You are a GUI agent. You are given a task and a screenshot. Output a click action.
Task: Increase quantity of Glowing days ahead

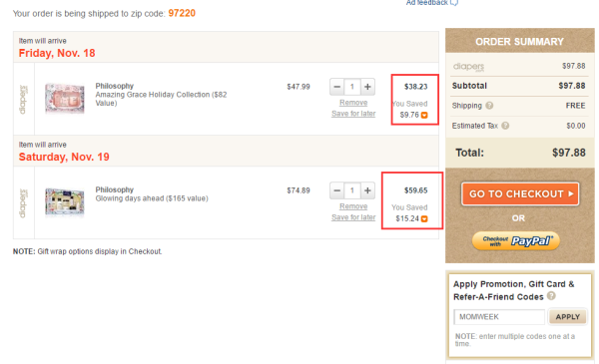point(367,190)
